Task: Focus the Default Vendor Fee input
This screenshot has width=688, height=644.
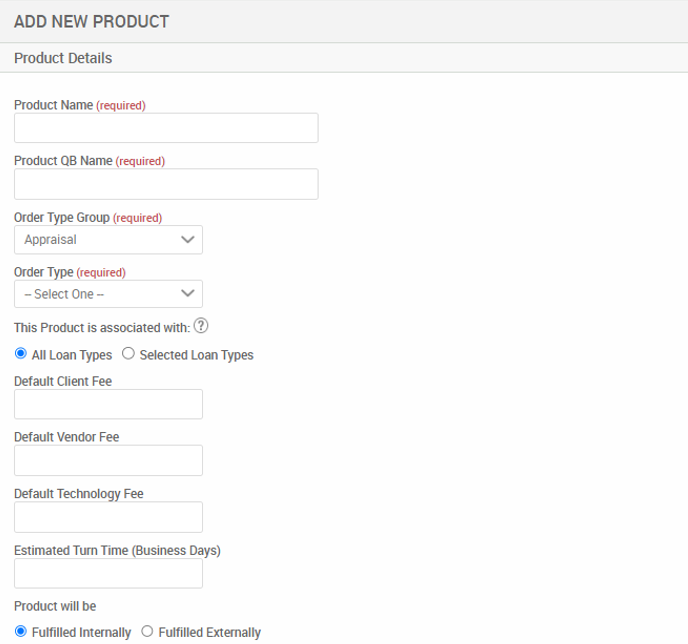Action: [x=108, y=460]
